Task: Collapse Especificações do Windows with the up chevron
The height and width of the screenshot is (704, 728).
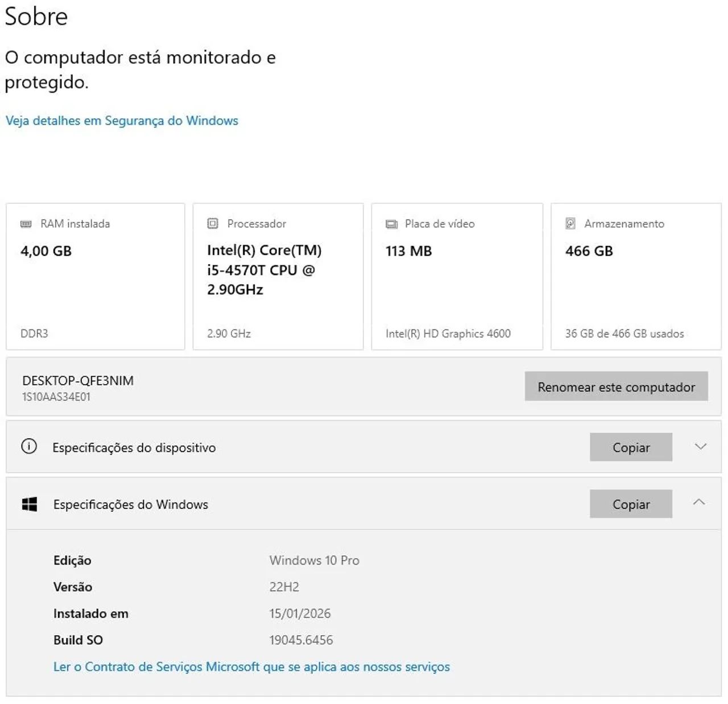Action: [699, 503]
